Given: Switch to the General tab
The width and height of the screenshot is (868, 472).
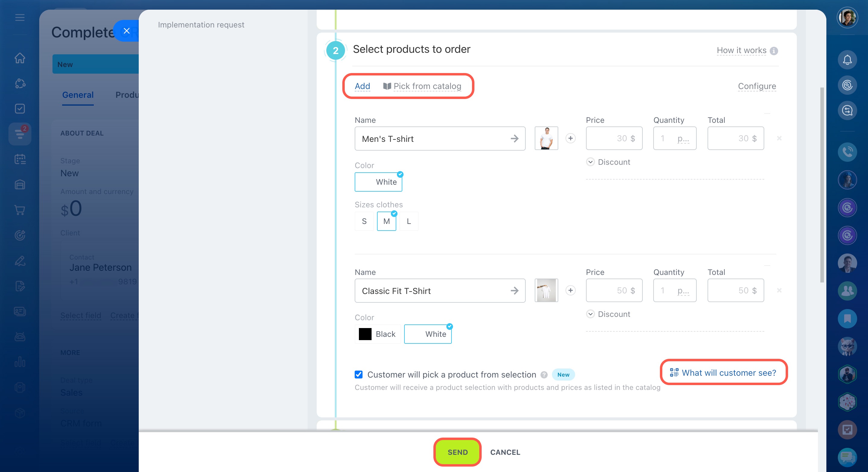Looking at the screenshot, I should 78,95.
